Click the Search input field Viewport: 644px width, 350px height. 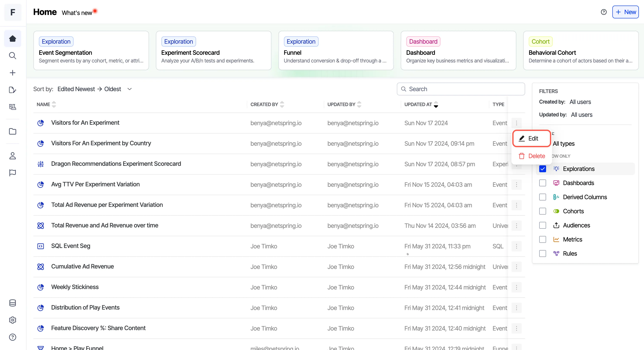461,89
